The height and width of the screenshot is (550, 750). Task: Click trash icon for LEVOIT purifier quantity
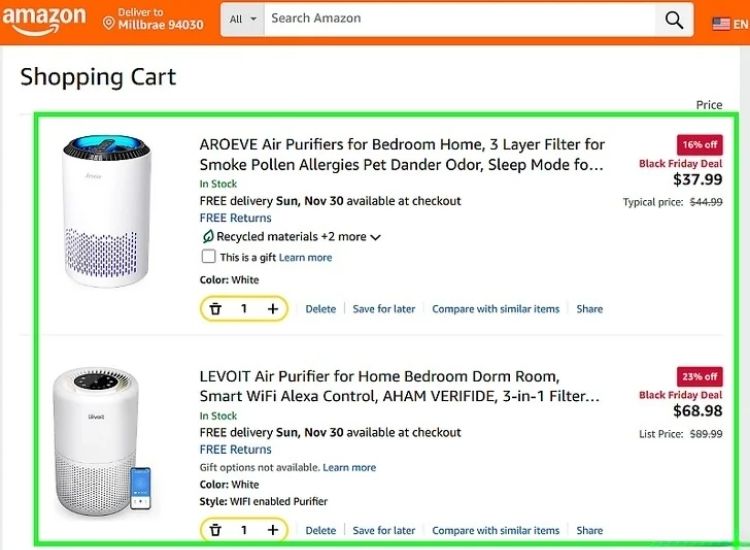[x=215, y=530]
